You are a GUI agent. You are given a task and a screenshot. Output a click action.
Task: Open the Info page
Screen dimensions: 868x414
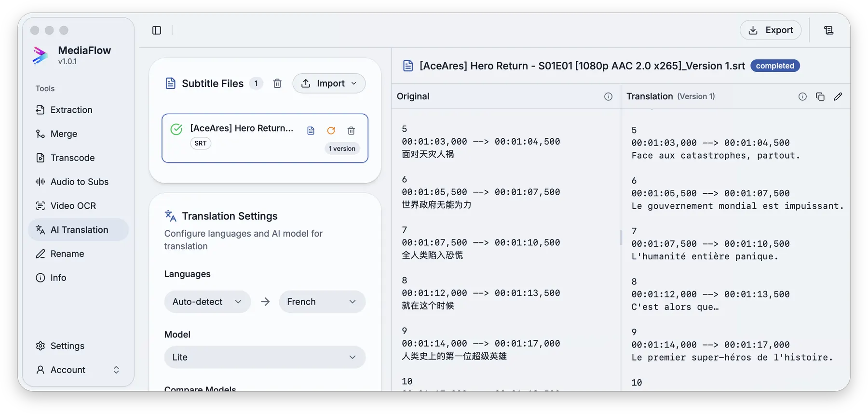[78, 278]
